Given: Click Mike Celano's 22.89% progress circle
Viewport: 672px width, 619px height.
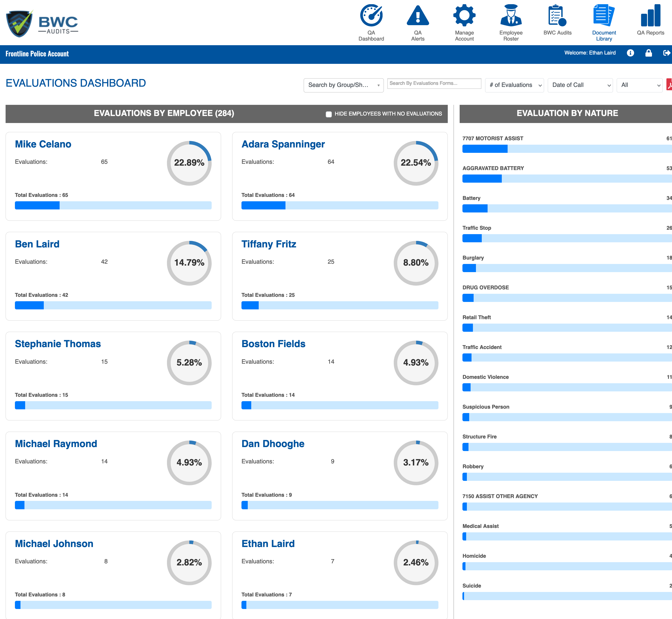Looking at the screenshot, I should coord(189,163).
